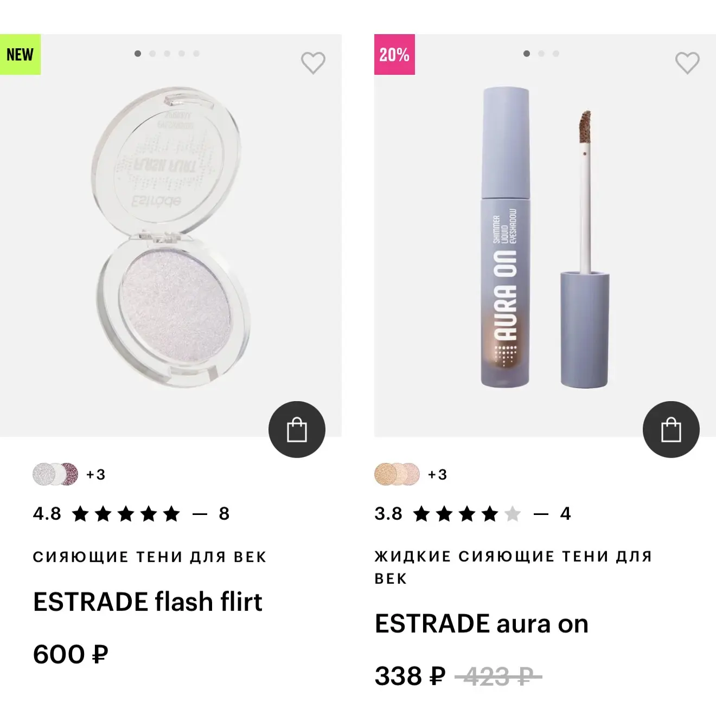Select the golden beige shade swatch
The width and height of the screenshot is (716, 728).
pyautogui.click(x=385, y=474)
